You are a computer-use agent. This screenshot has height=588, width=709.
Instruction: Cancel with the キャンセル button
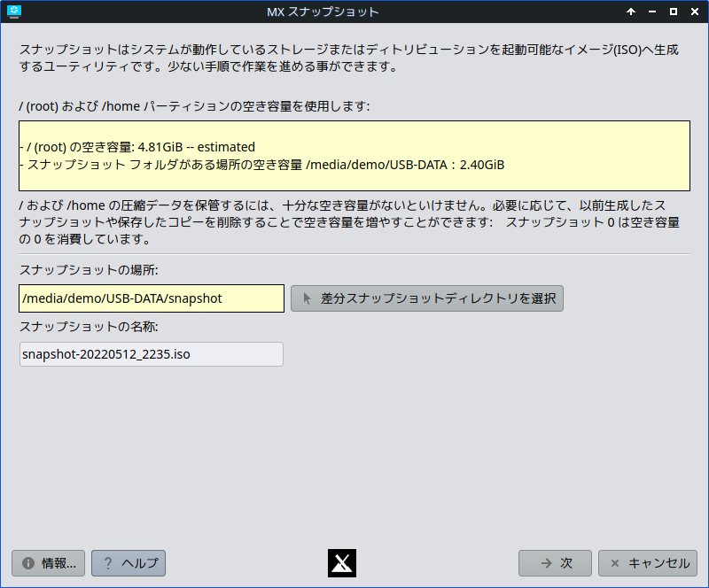pos(648,563)
